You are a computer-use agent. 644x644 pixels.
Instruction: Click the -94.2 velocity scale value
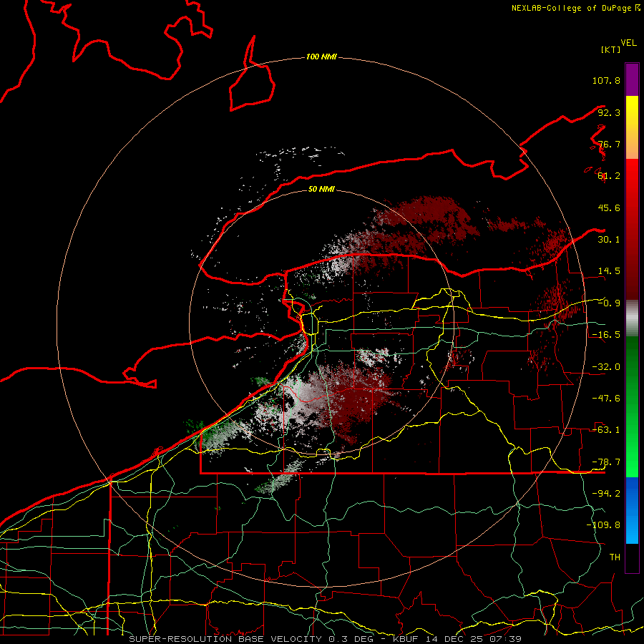(606, 494)
